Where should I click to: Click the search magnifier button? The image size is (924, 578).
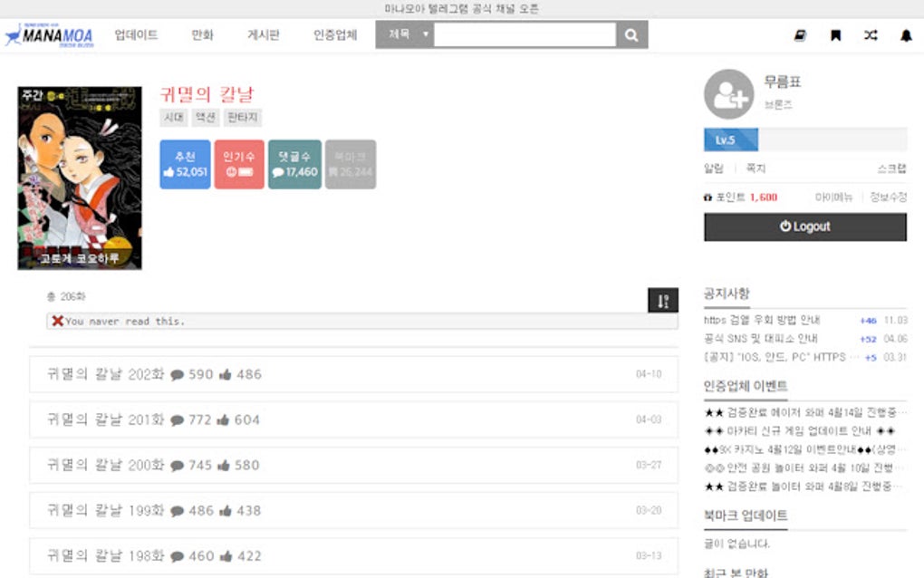(631, 34)
